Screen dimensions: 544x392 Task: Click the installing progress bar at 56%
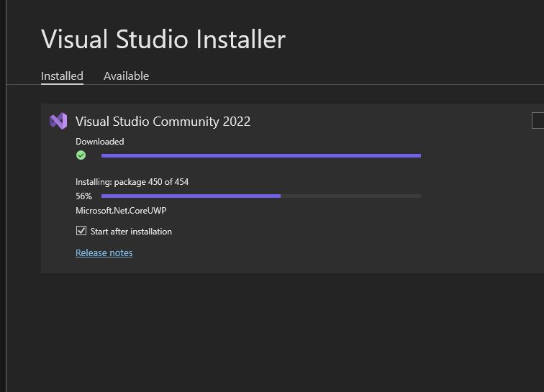[261, 196]
